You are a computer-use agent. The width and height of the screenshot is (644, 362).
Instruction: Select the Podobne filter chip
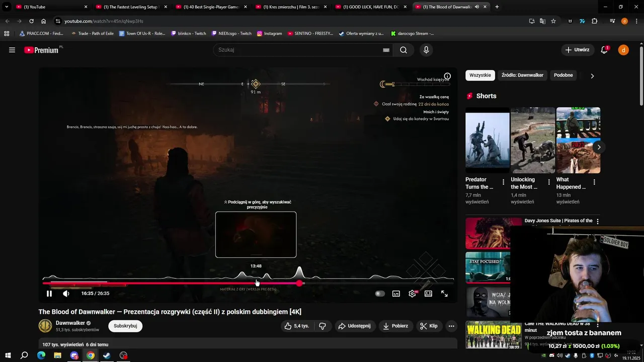click(563, 75)
